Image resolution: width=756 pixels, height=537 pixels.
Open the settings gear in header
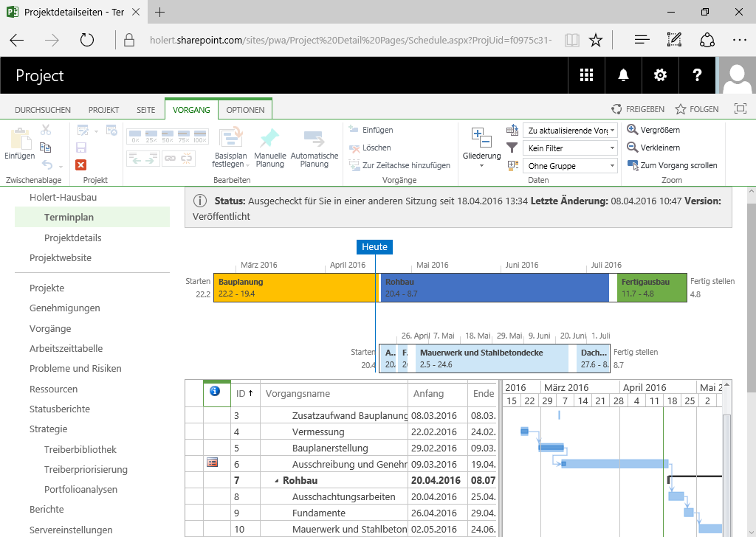tap(660, 75)
